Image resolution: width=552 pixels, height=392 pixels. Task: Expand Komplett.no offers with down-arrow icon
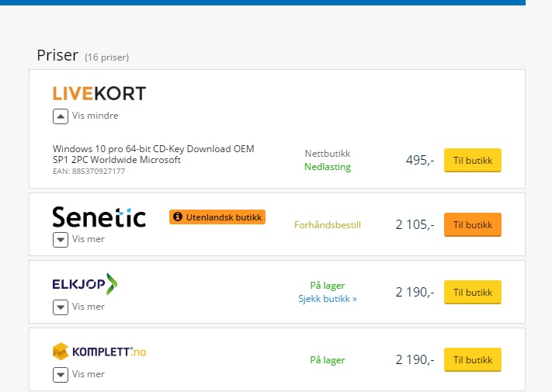61,375
